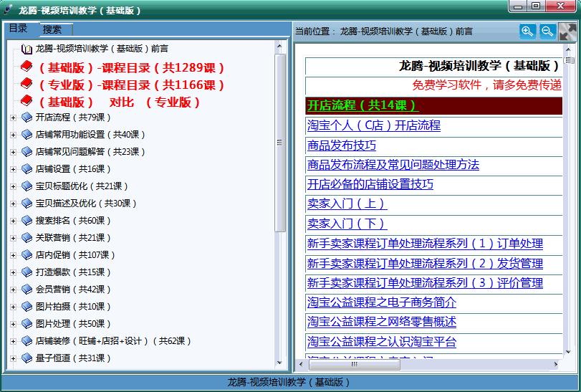This screenshot has width=581, height=392.
Task: Click the blue book icon beside 店铺常见问题解答
Action: click(x=27, y=152)
